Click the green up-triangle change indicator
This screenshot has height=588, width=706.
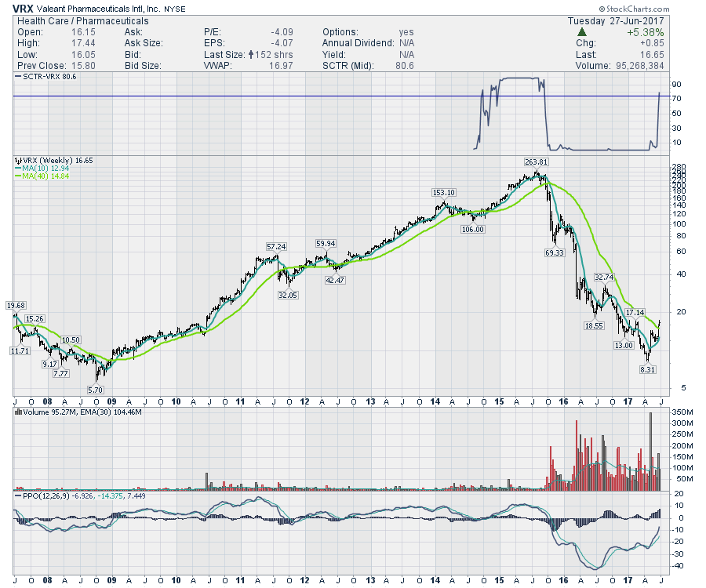tap(582, 32)
